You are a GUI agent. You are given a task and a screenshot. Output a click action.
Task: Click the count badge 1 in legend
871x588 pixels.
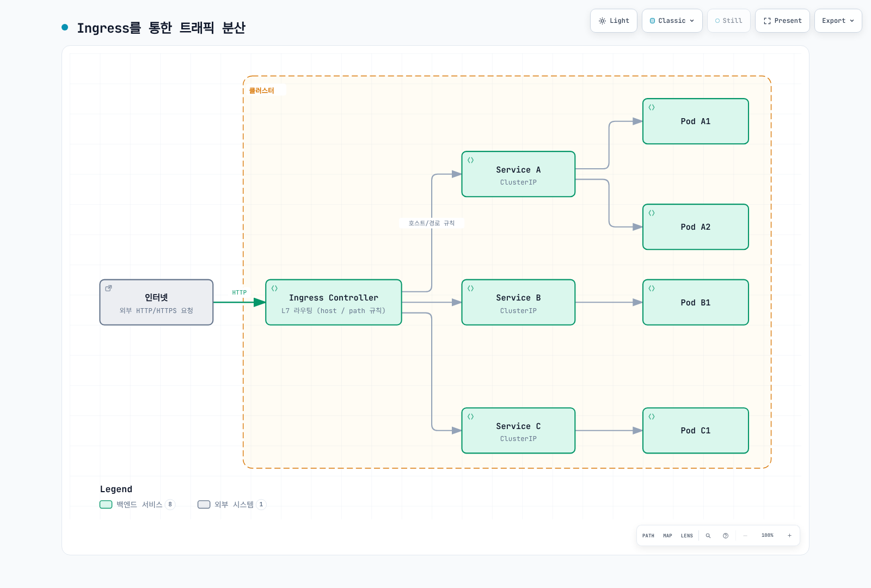(x=261, y=505)
